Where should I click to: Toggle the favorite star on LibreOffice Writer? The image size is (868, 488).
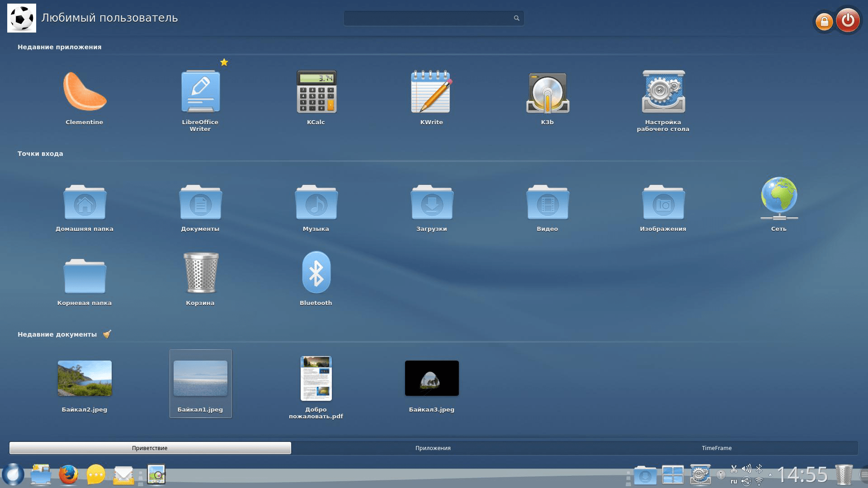(x=224, y=62)
